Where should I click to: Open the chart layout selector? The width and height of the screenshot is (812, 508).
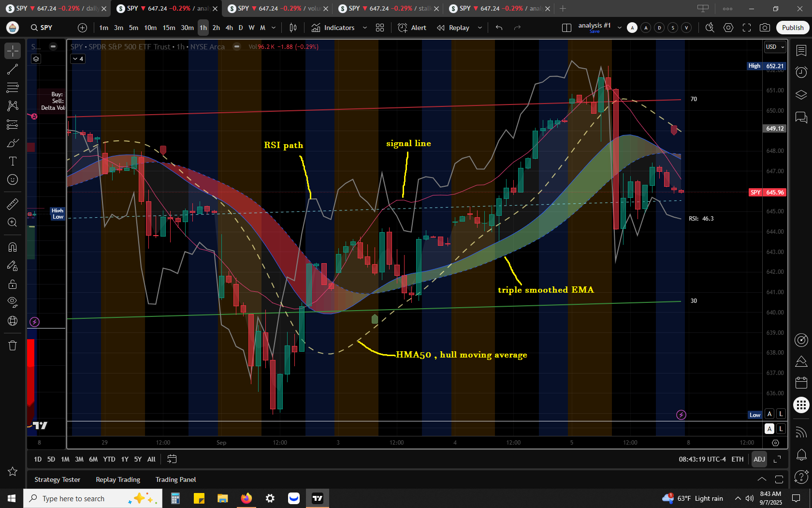click(x=567, y=28)
